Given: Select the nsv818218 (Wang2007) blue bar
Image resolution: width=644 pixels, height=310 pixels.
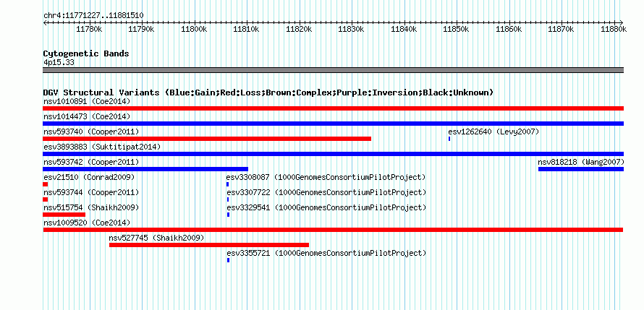Looking at the screenshot, I should pos(581,169).
